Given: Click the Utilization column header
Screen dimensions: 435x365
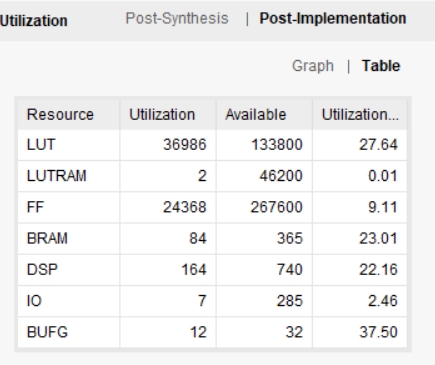Looking at the screenshot, I should [162, 115].
